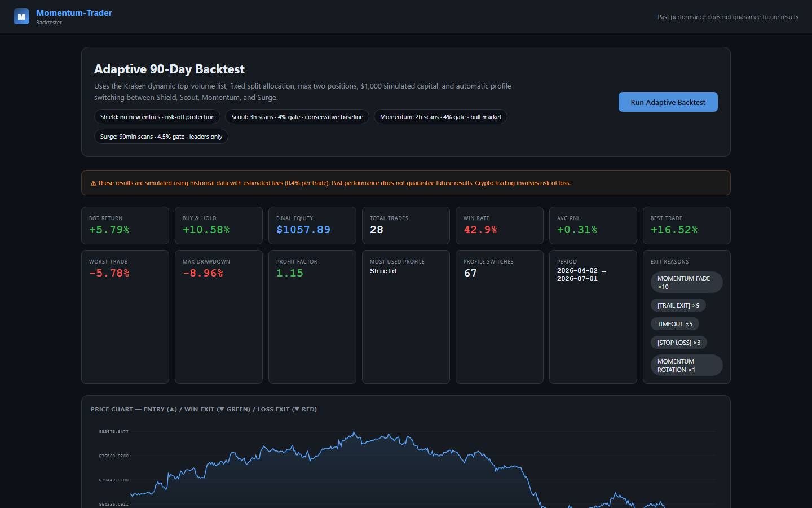Click the Avg PnL +0.31% value
The height and width of the screenshot is (508, 812).
point(577,230)
